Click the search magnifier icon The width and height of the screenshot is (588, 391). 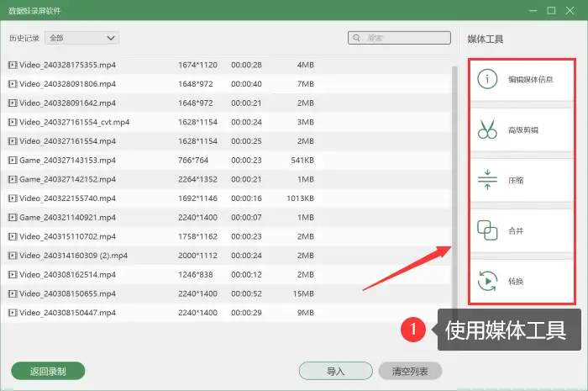(357, 38)
